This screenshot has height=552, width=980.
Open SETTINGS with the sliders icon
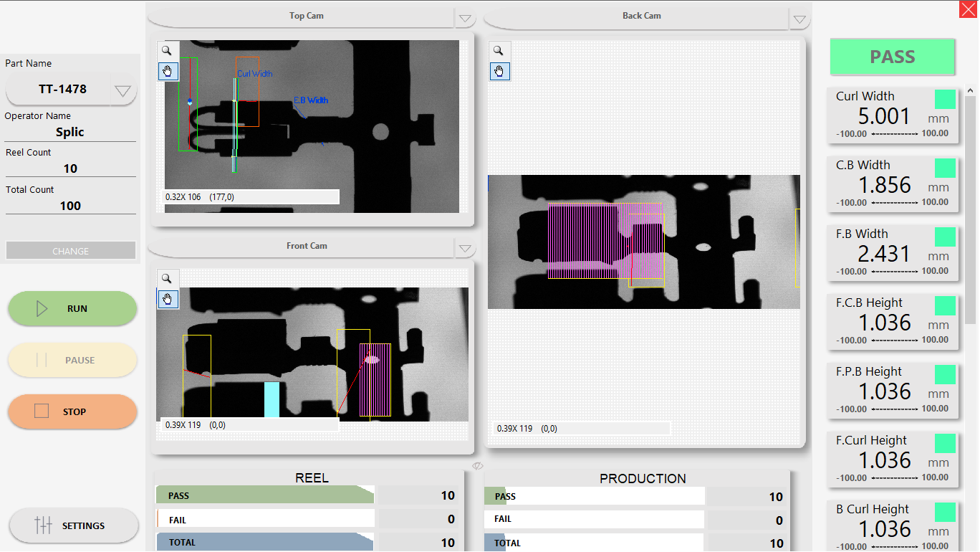[73, 525]
